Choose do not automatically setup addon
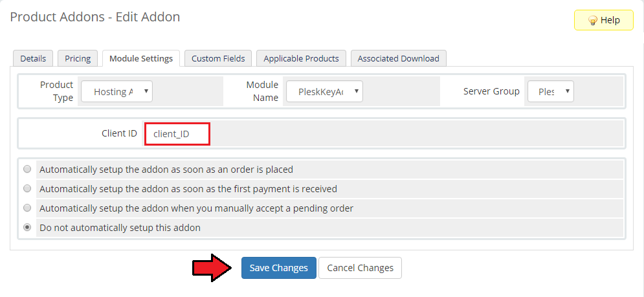 pyautogui.click(x=27, y=227)
